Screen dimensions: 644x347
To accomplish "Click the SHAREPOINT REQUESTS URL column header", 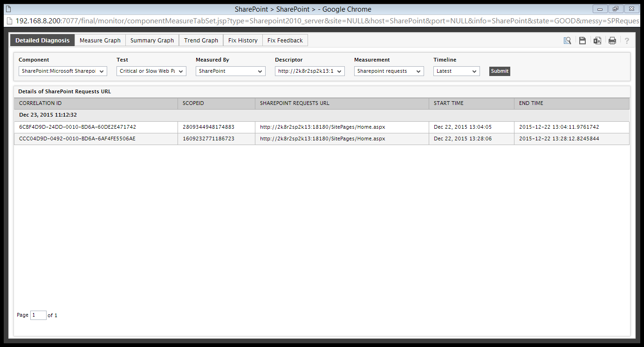I will (342, 104).
